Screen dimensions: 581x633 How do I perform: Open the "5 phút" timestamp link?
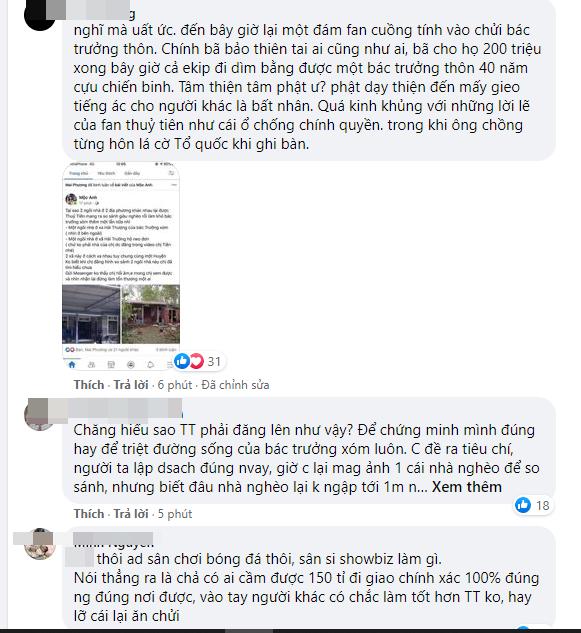click(175, 514)
